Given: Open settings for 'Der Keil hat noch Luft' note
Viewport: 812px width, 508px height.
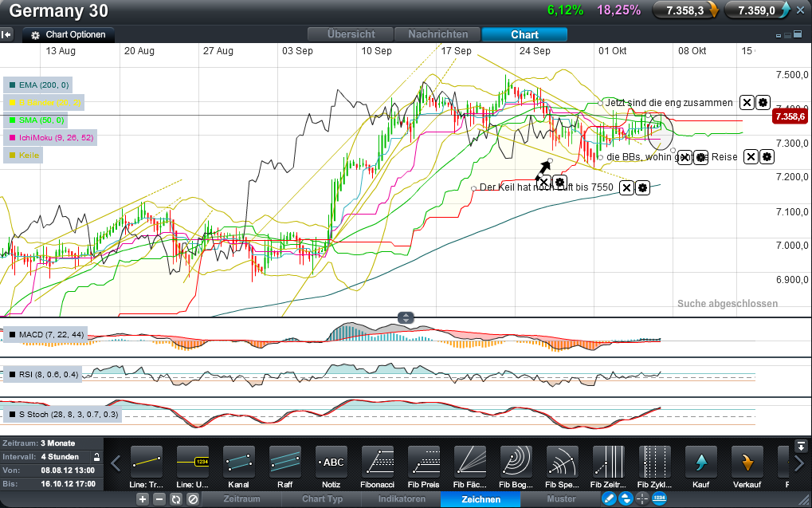Looking at the screenshot, I should 642,187.
